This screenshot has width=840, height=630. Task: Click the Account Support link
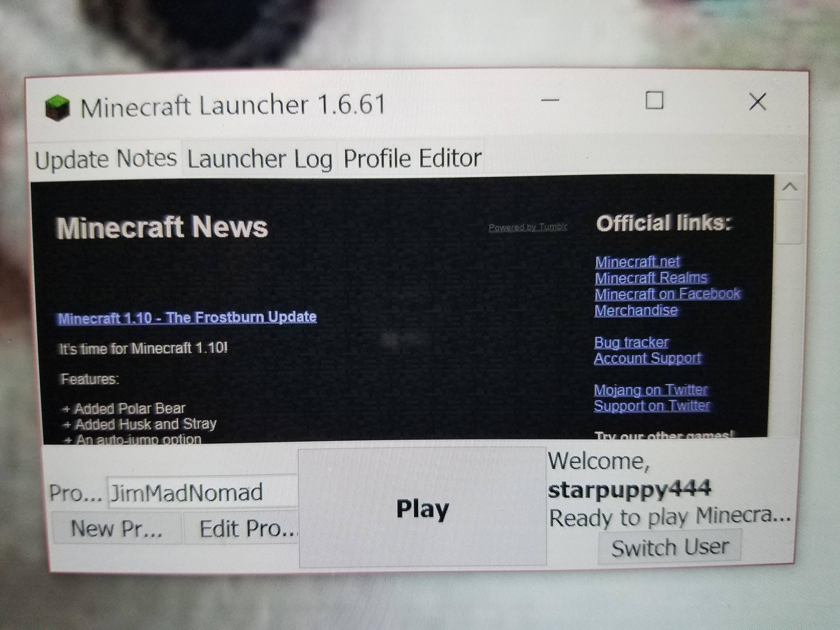point(647,358)
